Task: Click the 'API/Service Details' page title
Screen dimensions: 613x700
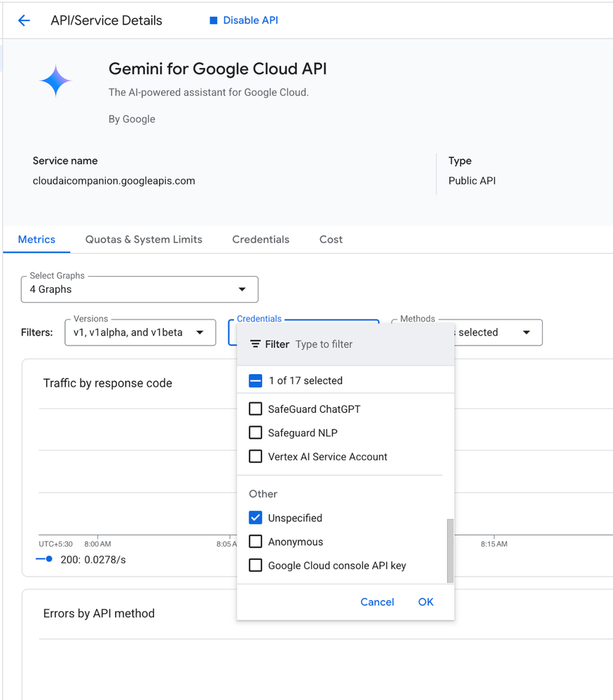Action: 106,20
